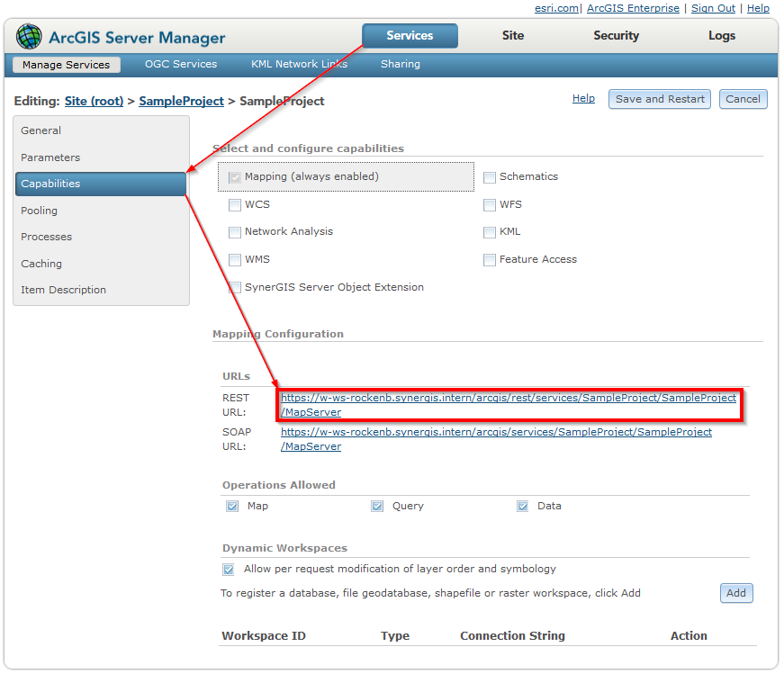Uncheck per request layer order modification
This screenshot has width=784, height=674.
[x=229, y=569]
